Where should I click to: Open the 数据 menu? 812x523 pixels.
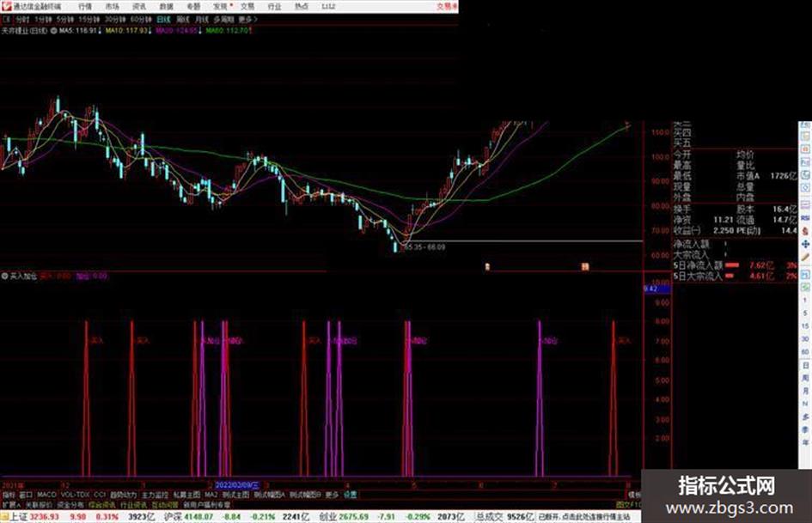(x=166, y=7)
